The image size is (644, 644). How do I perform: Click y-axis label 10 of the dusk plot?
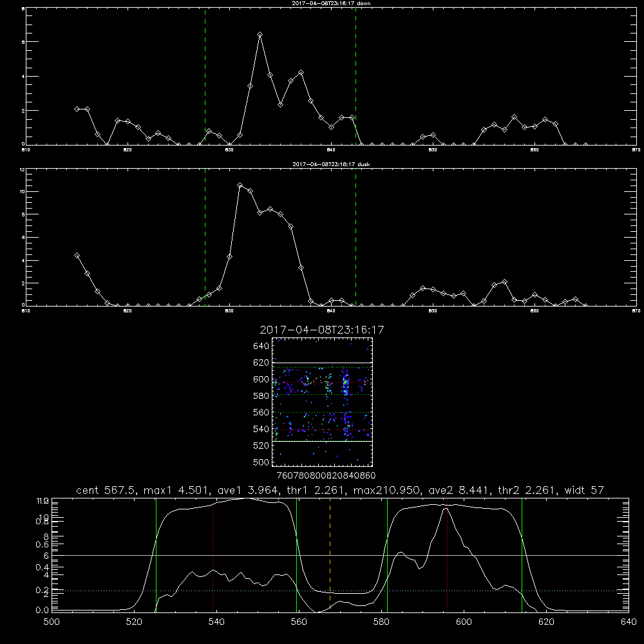click(23, 192)
